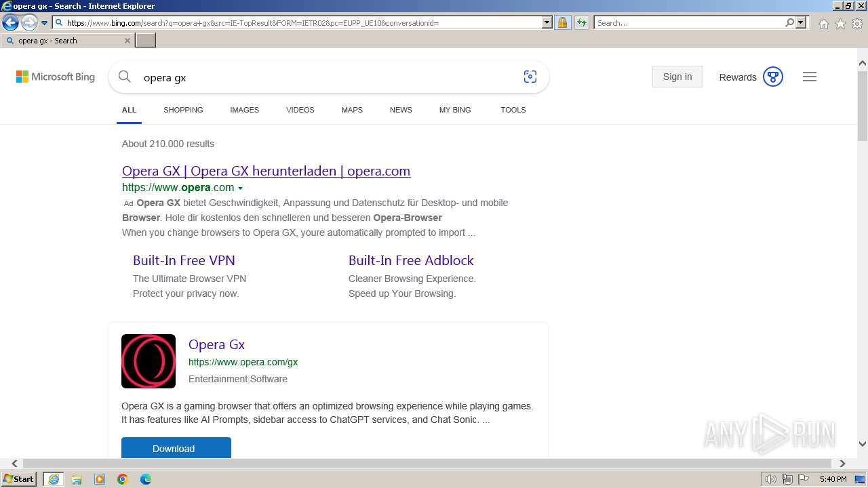The image size is (868, 488).
Task: Switch to the MAPS tab
Action: 352,110
